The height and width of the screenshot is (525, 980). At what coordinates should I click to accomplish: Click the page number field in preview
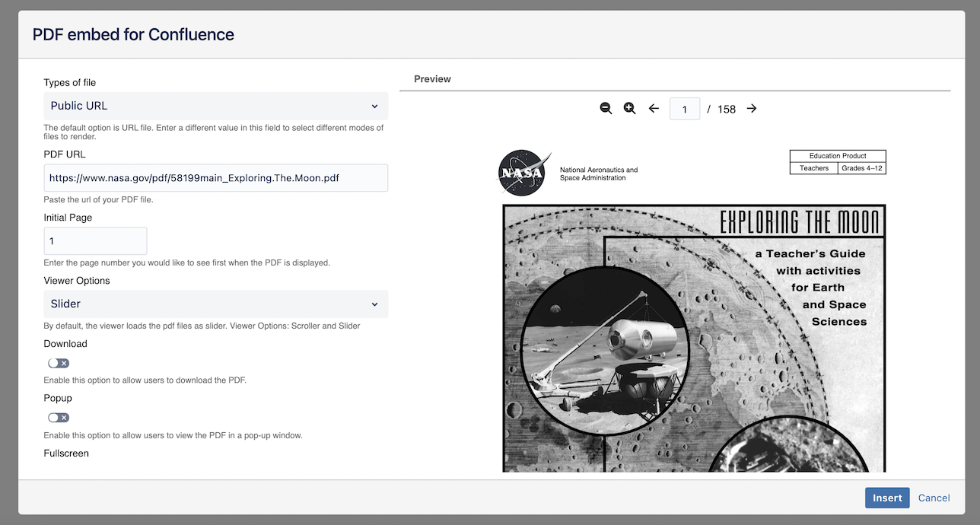[x=685, y=109]
